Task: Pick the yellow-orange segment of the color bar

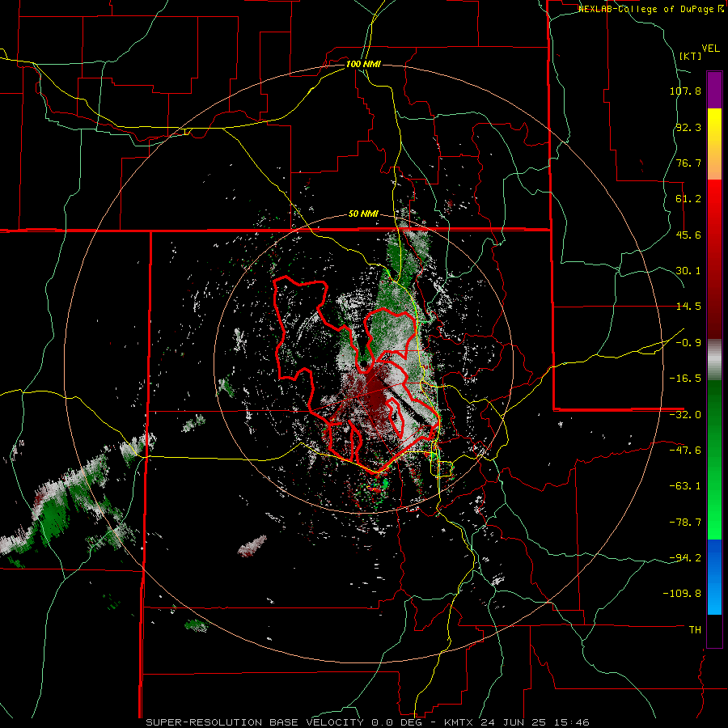Action: pyautogui.click(x=714, y=144)
